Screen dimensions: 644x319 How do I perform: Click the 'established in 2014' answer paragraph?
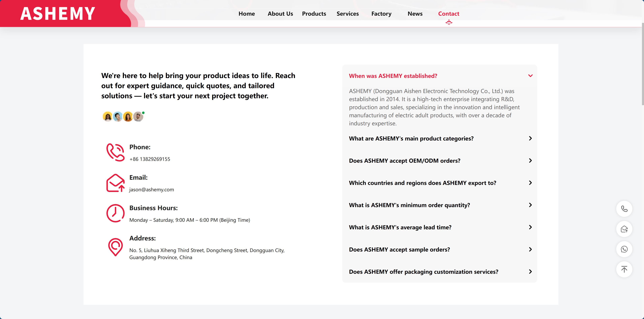[x=434, y=107]
